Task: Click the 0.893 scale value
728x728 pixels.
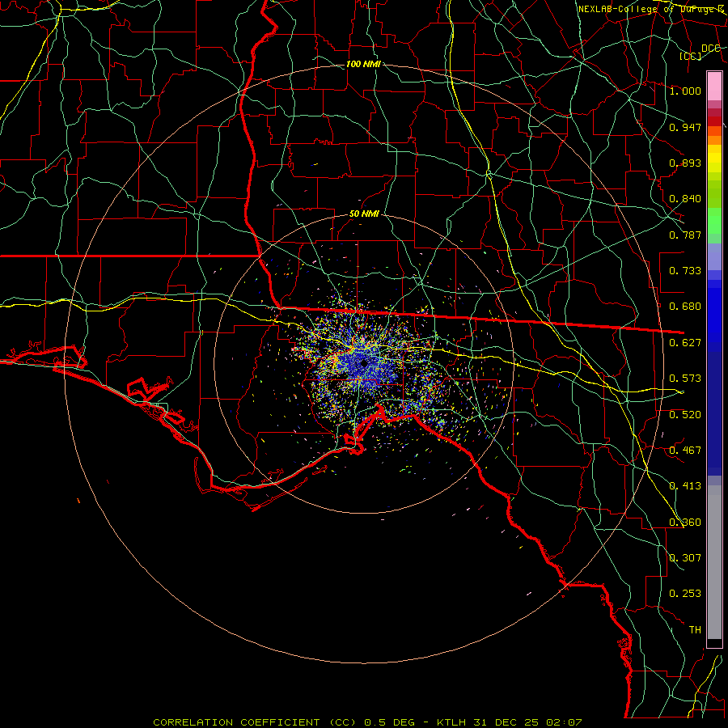Action: pos(685,163)
